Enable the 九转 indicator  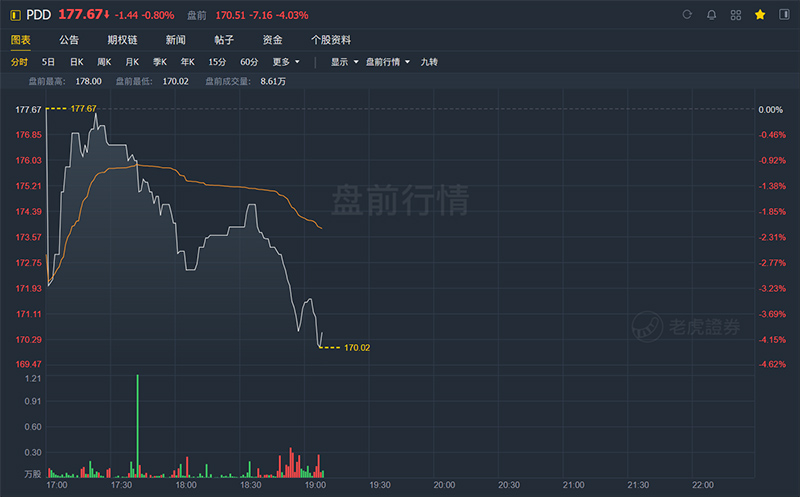429,62
